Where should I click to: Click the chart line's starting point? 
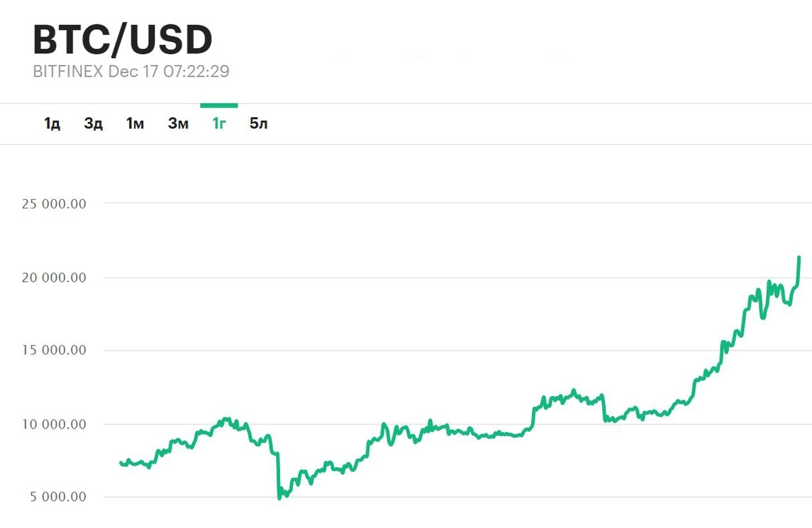pos(120,463)
